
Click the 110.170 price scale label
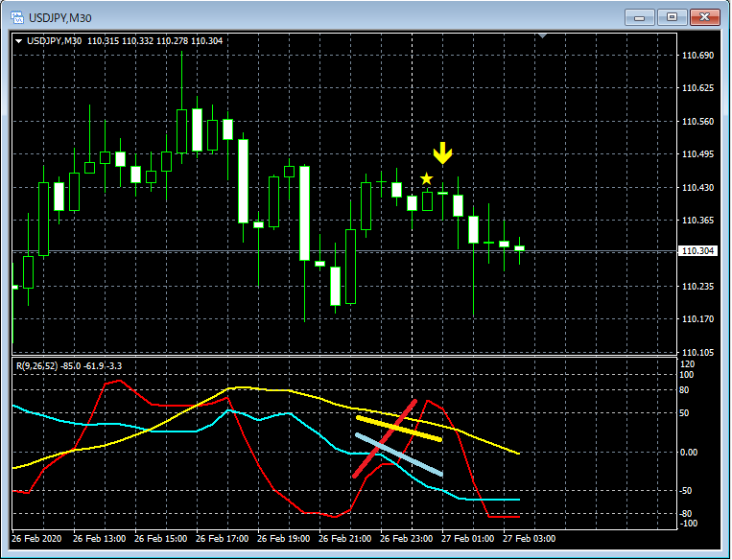697,319
